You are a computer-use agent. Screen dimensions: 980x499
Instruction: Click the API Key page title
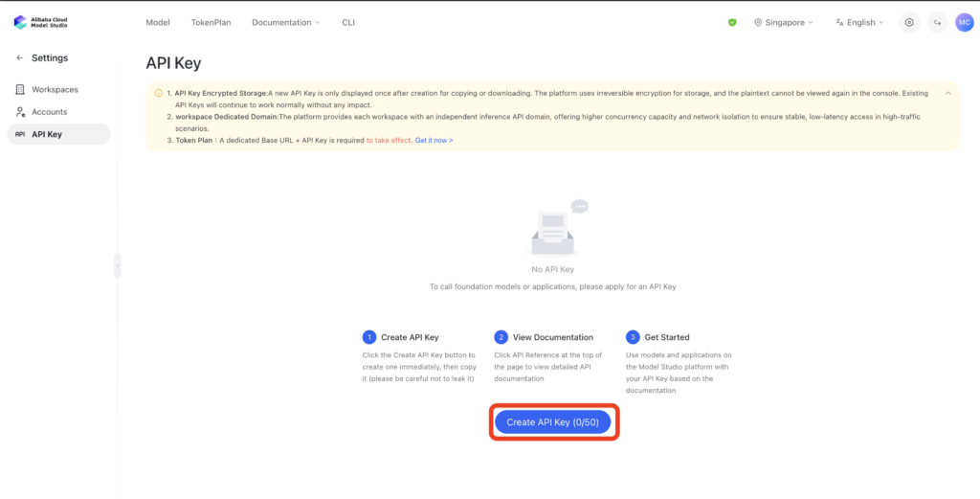click(x=173, y=63)
